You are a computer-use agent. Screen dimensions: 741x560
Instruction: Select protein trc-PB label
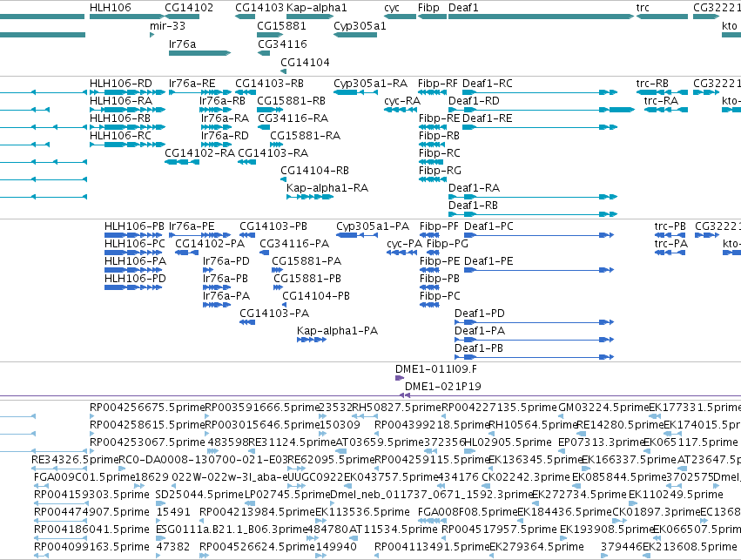coord(670,226)
